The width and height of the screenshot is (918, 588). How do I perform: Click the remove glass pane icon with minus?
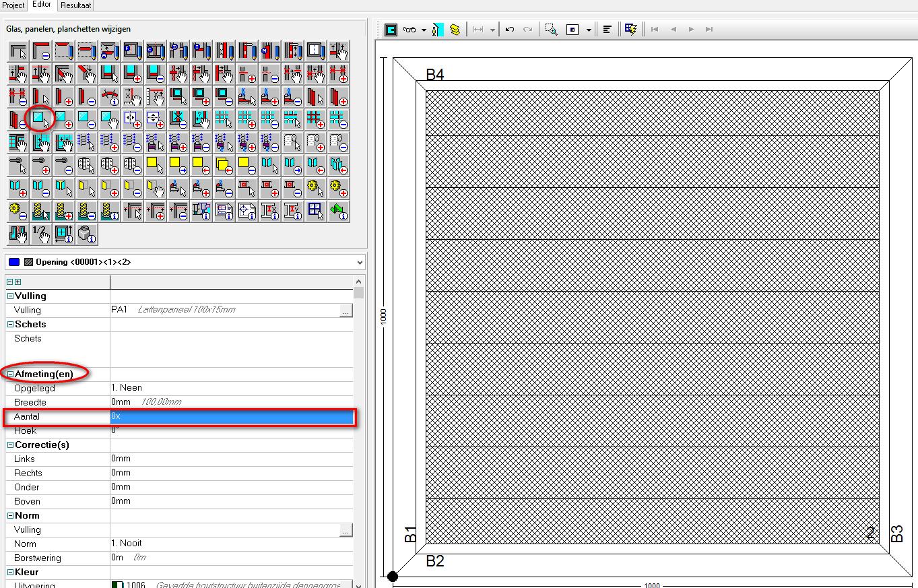(87, 119)
